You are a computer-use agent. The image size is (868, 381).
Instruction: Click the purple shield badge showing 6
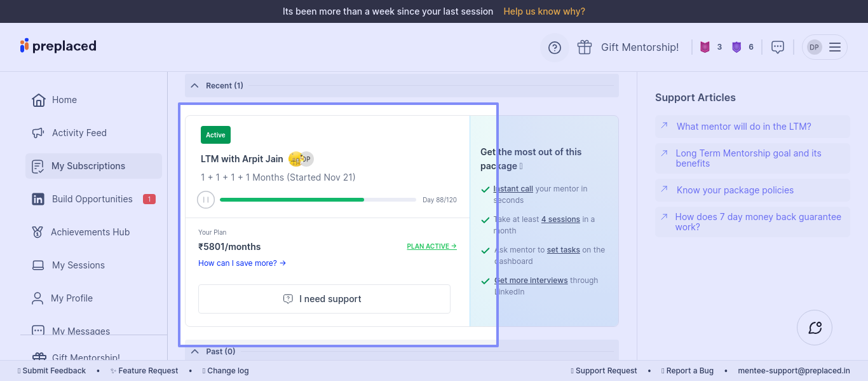click(x=736, y=47)
